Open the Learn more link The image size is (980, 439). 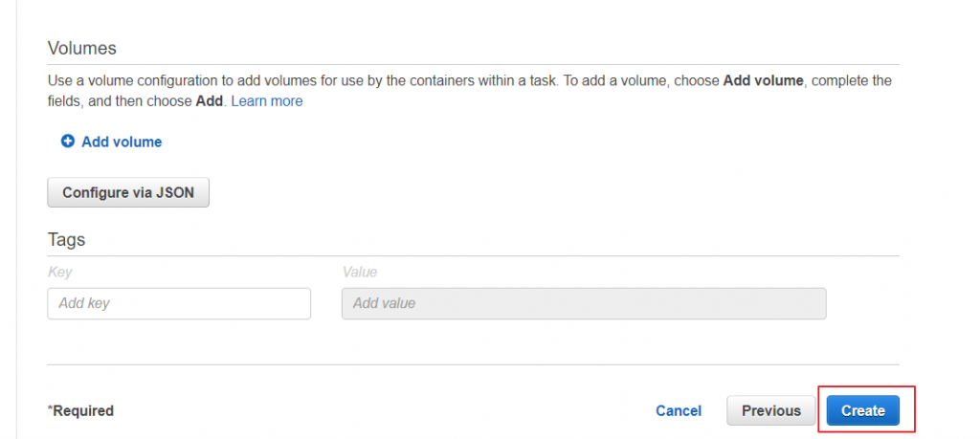tap(267, 100)
